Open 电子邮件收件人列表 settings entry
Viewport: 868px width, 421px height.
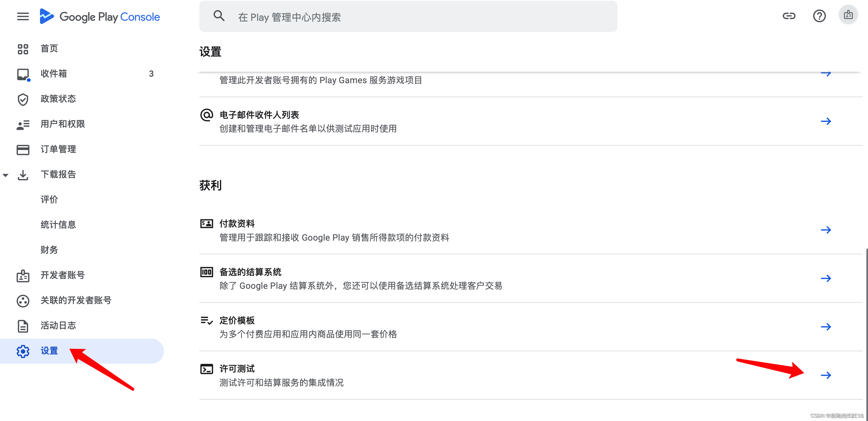(260, 115)
